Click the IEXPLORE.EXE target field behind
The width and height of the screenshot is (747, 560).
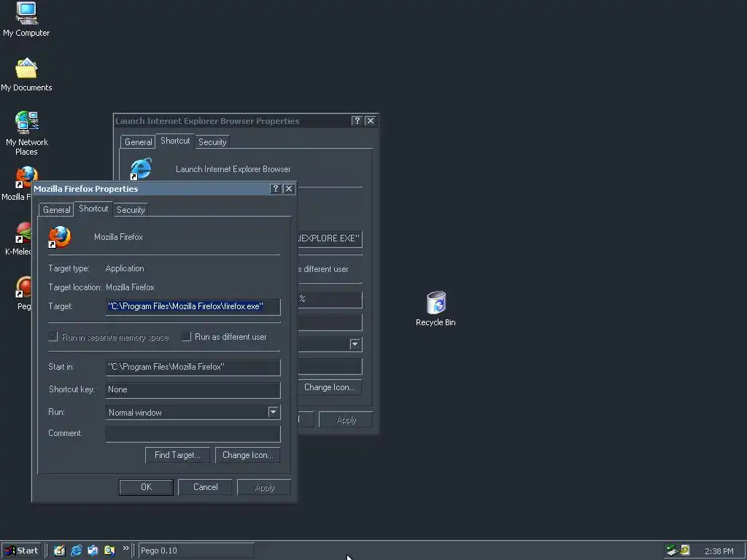click(329, 238)
